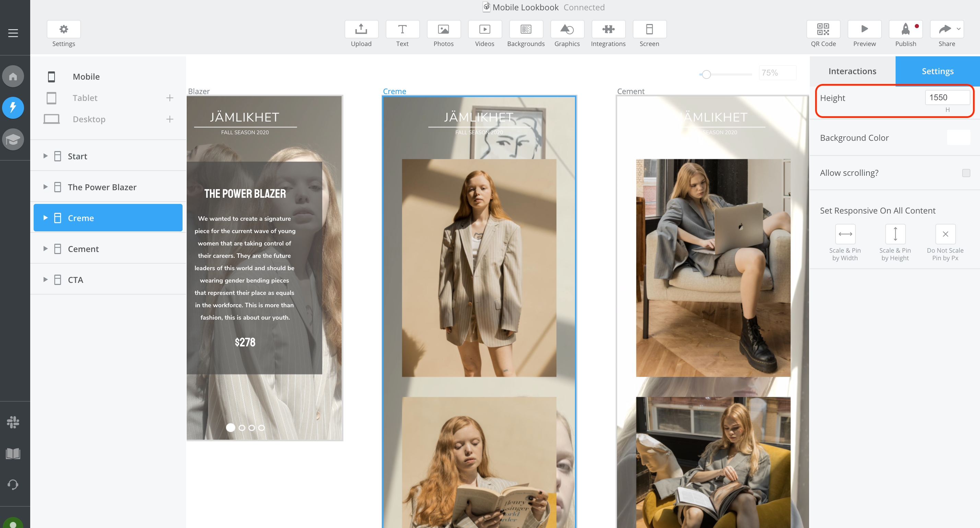980x528 pixels.
Task: Enable the Allow scrolling checkbox
Action: (966, 173)
